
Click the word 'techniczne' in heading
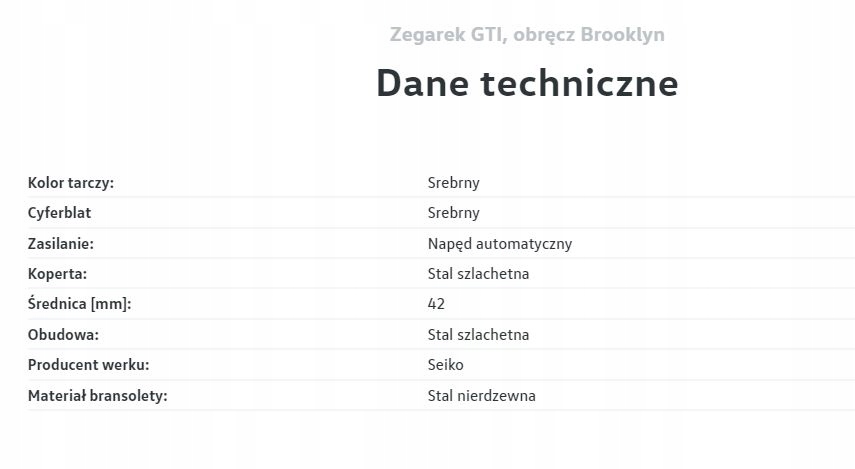click(x=580, y=83)
